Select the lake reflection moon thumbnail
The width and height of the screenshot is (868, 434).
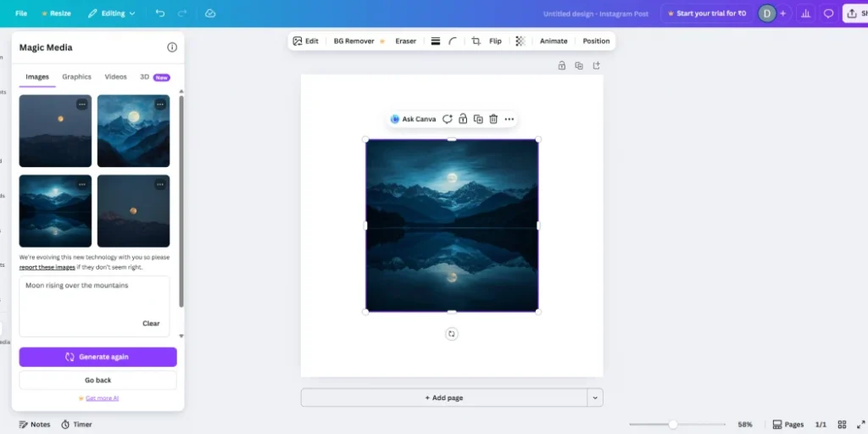pos(55,211)
